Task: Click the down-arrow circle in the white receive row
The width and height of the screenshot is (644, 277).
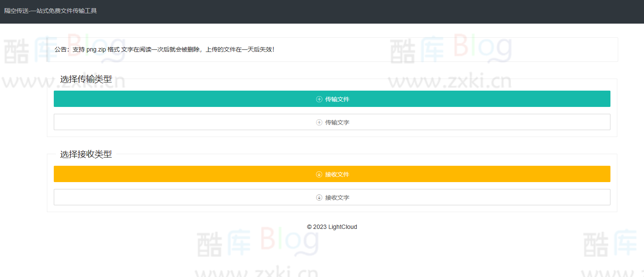Action: click(319, 197)
